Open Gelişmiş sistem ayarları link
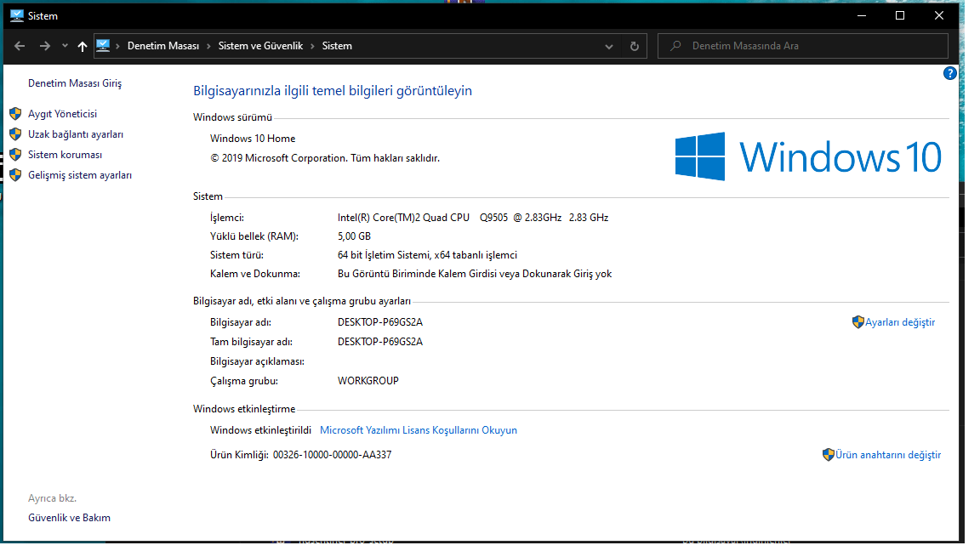Screen dimensions: 980x551 [80, 175]
